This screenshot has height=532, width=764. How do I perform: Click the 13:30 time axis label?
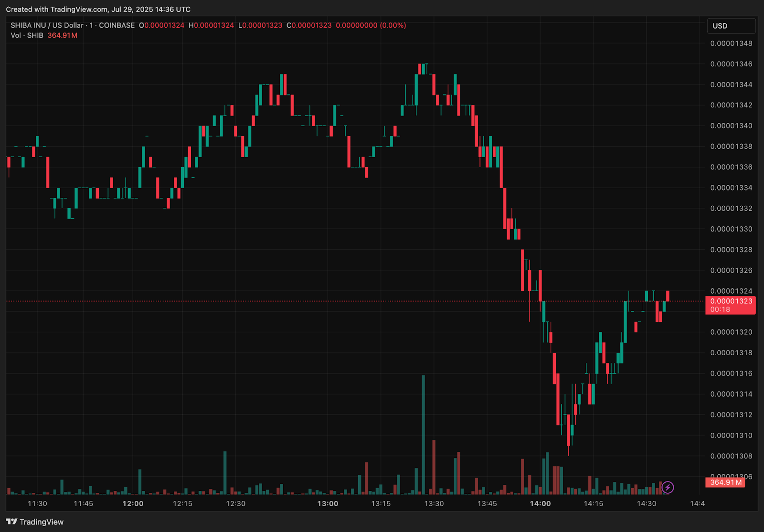pyautogui.click(x=434, y=503)
